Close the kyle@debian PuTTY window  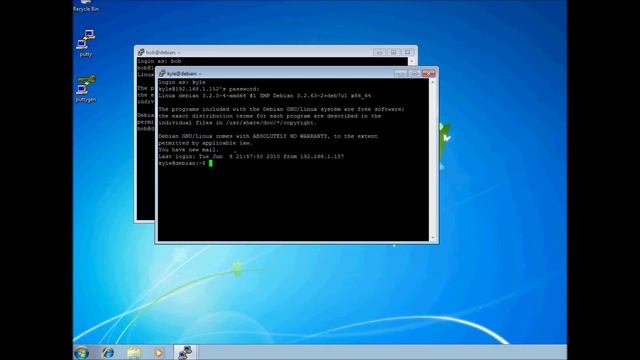[429, 73]
